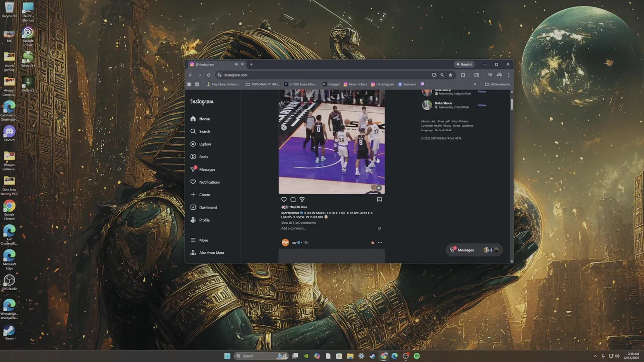Click the Instagram logo
Viewport: 644px width, 362px height.
coord(202,102)
